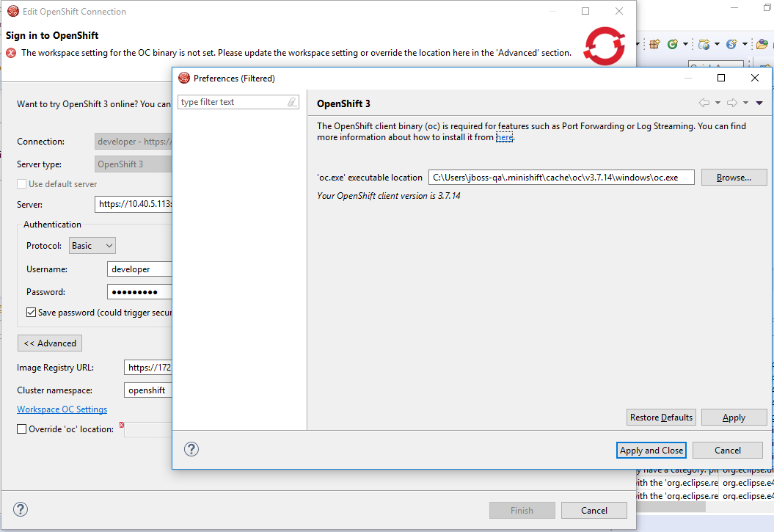The image size is (774, 532).
Task: Collapse the << Advanced section
Action: pos(50,343)
